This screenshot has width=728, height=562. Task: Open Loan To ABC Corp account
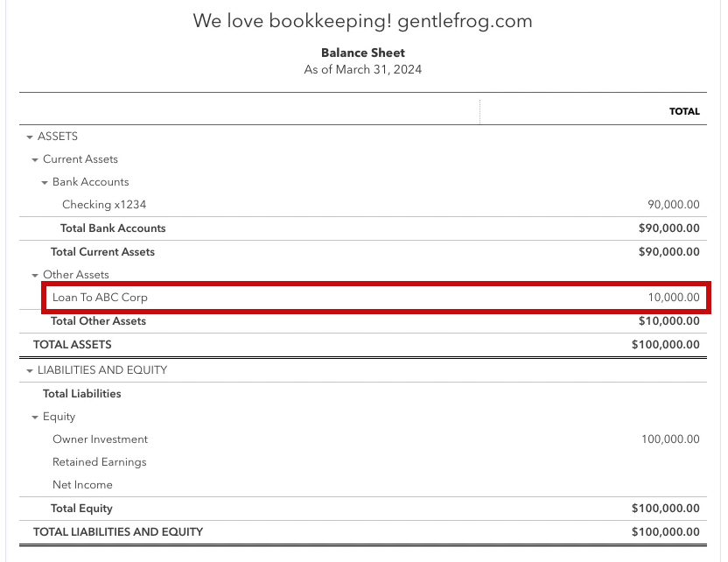tap(100, 298)
